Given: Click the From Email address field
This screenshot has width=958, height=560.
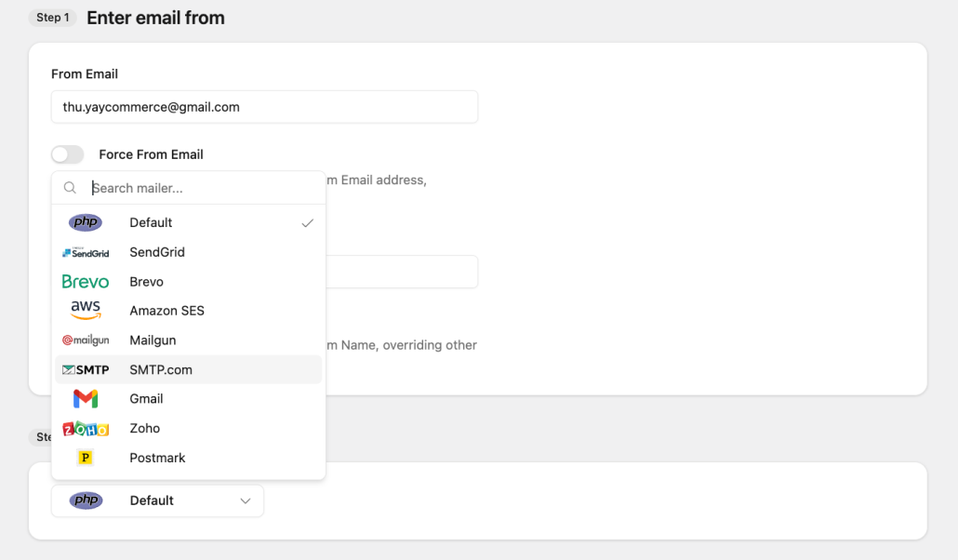Looking at the screenshot, I should (x=264, y=107).
